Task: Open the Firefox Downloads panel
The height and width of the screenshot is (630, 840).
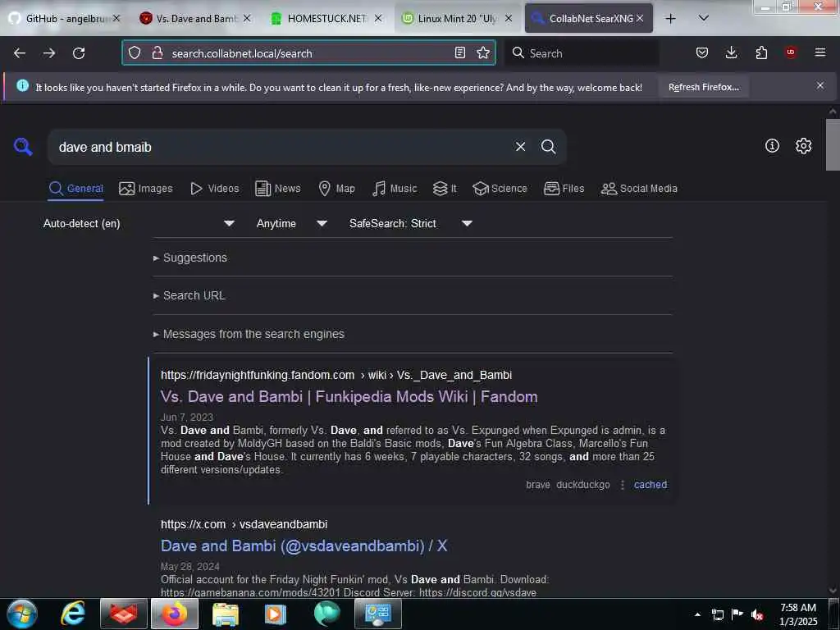Action: (731, 52)
